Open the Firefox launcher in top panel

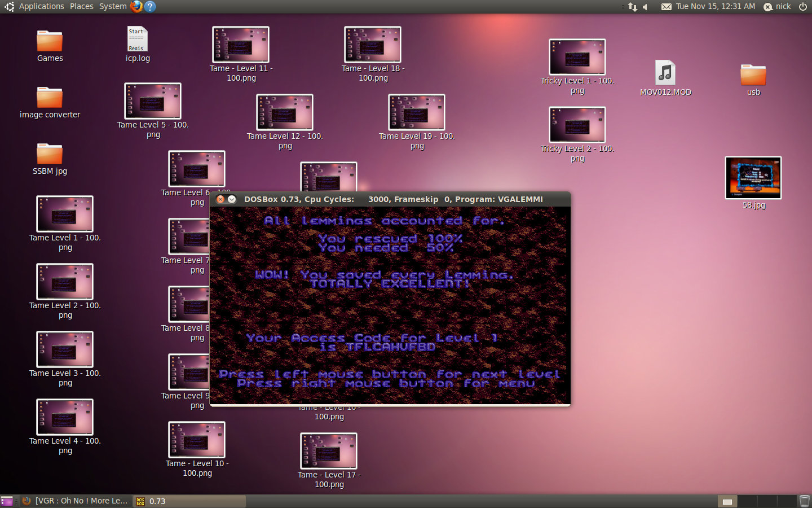(136, 6)
